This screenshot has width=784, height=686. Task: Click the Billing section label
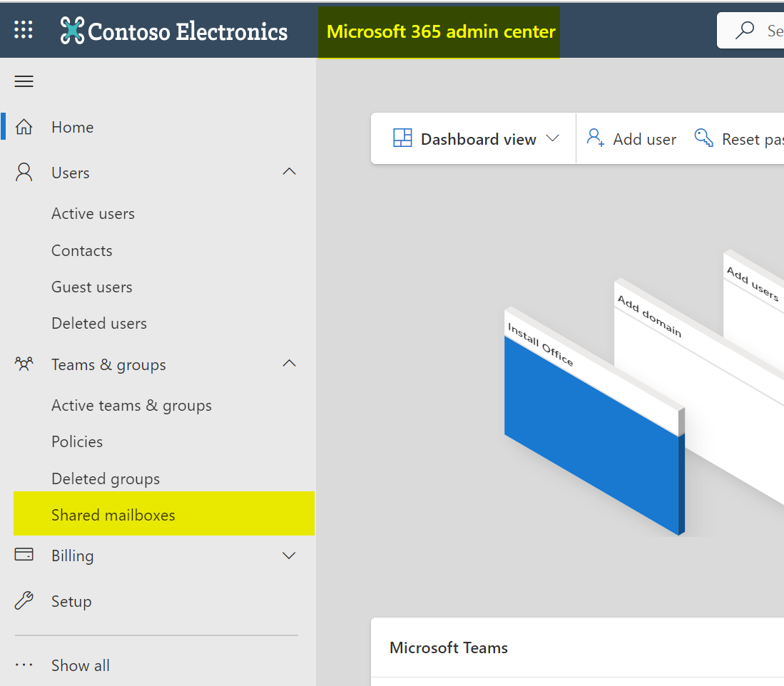[73, 556]
